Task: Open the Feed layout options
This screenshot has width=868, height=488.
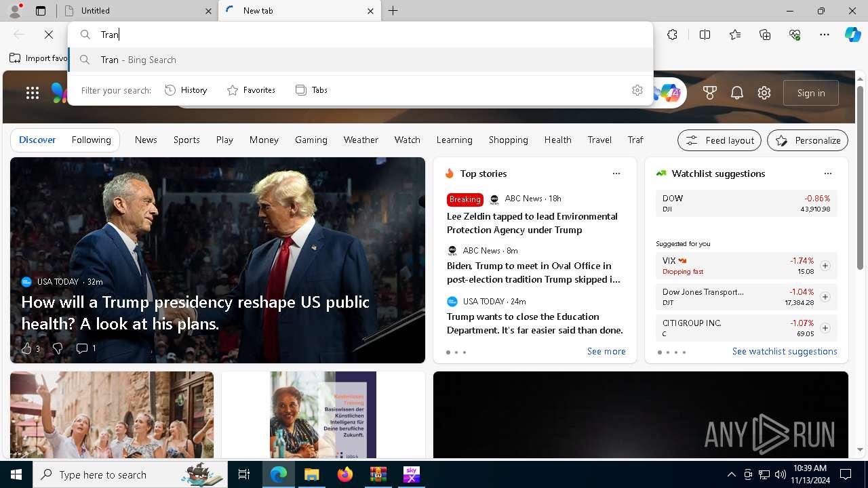Action: point(719,140)
